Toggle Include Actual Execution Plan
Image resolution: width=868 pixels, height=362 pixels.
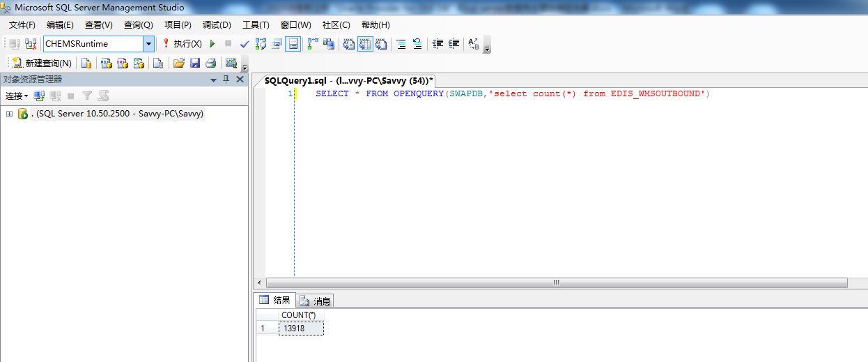click(x=313, y=44)
